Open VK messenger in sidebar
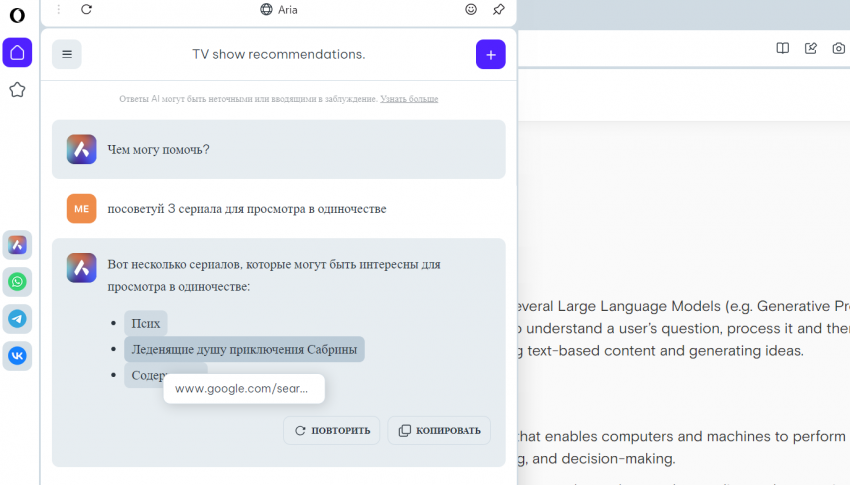 [17, 356]
